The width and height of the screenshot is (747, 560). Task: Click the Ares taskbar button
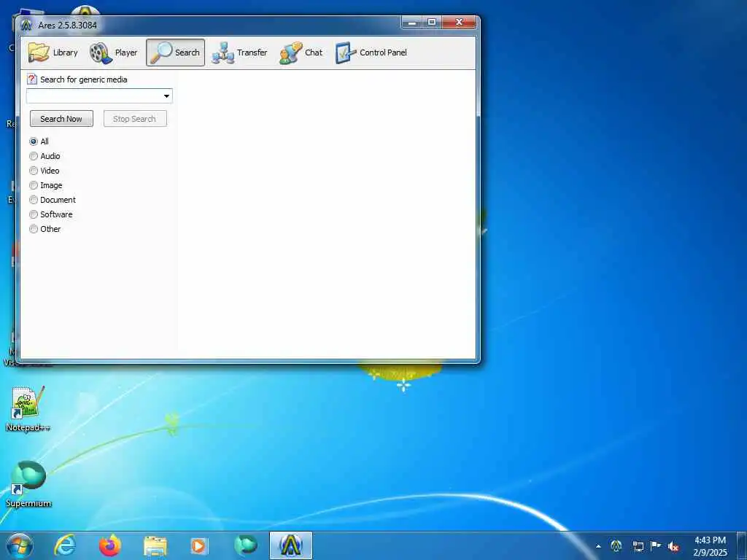(x=290, y=545)
